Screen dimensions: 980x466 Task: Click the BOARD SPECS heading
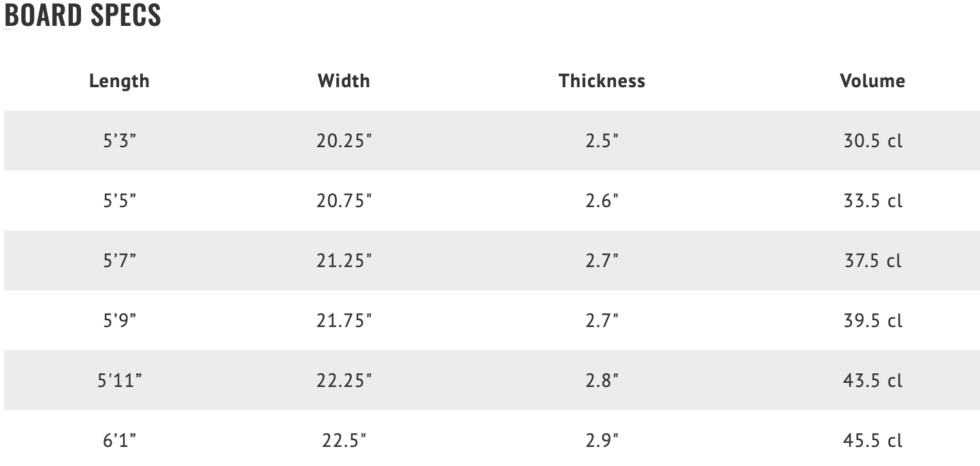[82, 14]
